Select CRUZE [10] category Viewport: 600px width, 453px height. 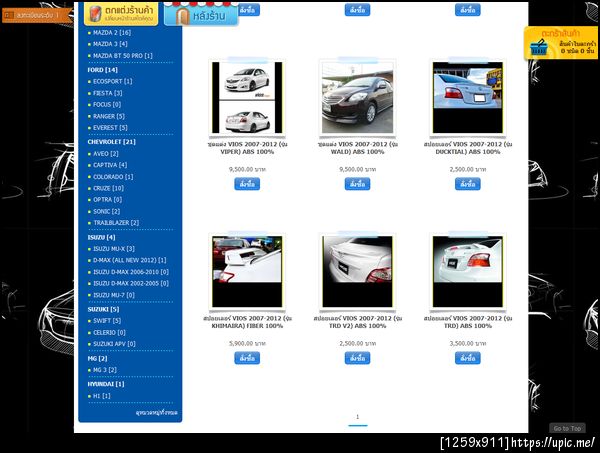click(x=108, y=188)
